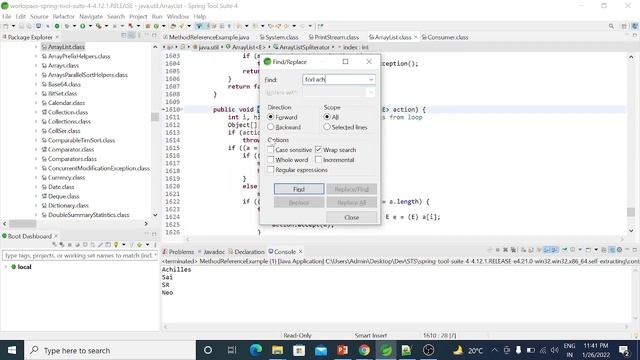Expand the Collections.class tree node

tap(36, 122)
